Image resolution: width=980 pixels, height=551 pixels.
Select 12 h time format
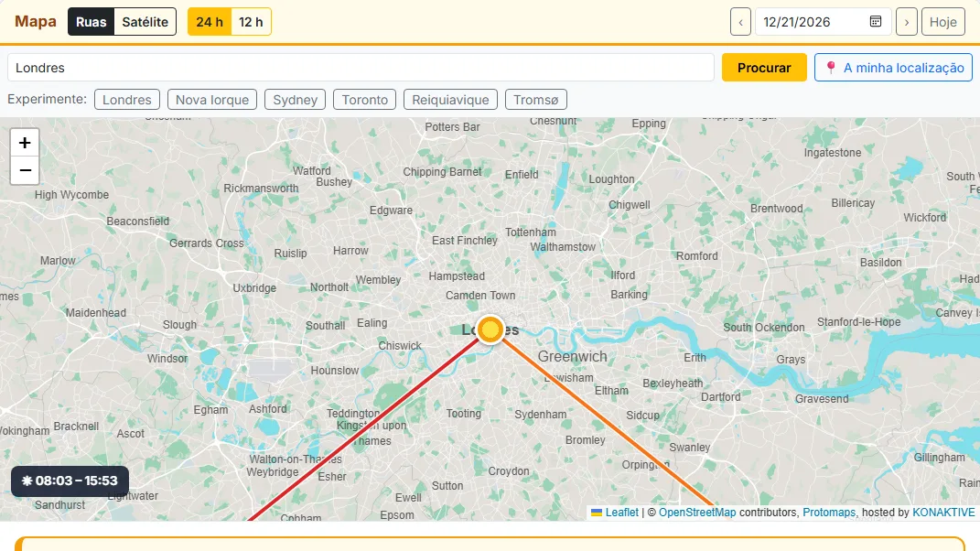[251, 22]
